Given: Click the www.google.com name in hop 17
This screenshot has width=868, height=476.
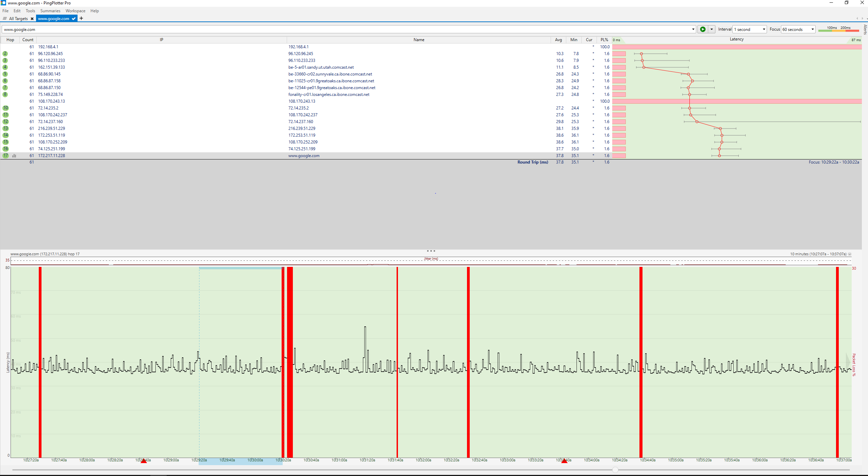Looking at the screenshot, I should pyautogui.click(x=304, y=156).
